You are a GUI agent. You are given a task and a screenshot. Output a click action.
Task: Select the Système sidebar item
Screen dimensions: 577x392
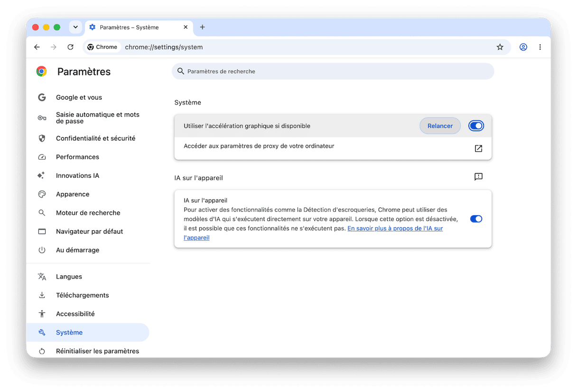88,332
